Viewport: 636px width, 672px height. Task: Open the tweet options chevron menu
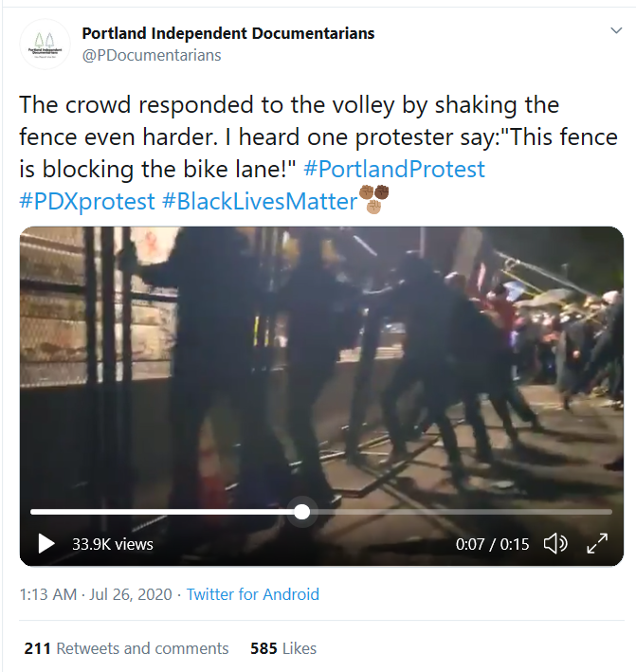click(615, 31)
